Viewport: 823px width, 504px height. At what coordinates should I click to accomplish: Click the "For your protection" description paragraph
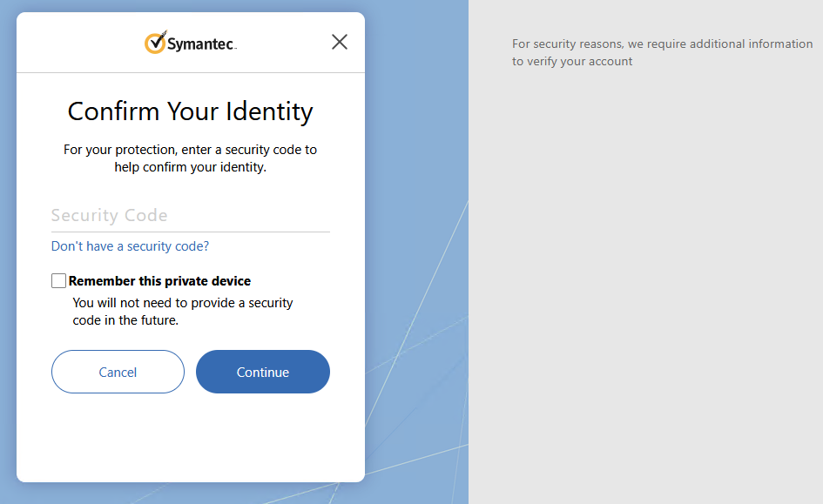coord(191,158)
